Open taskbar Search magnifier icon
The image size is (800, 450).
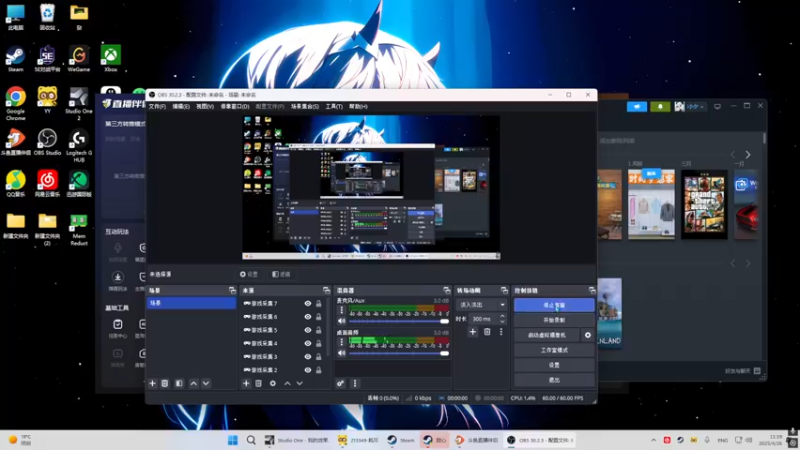click(x=251, y=440)
